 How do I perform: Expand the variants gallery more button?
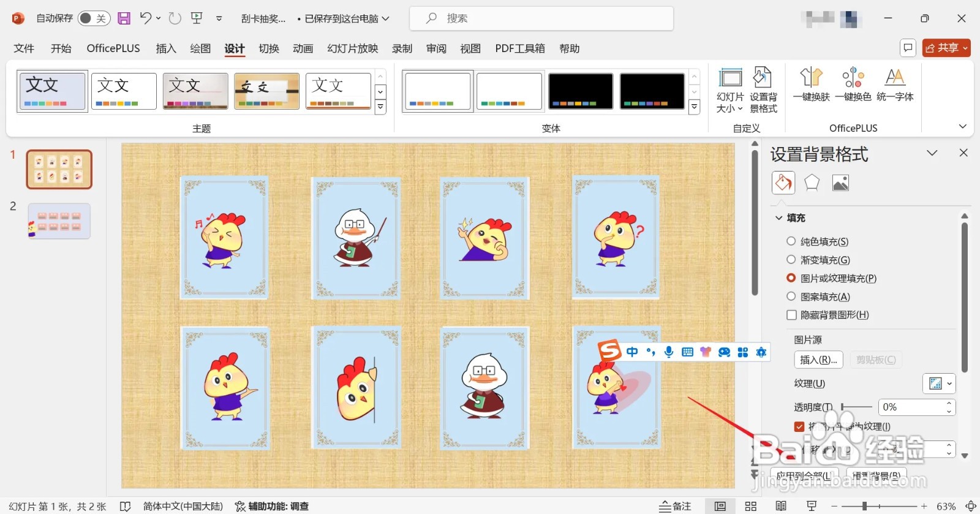(694, 107)
